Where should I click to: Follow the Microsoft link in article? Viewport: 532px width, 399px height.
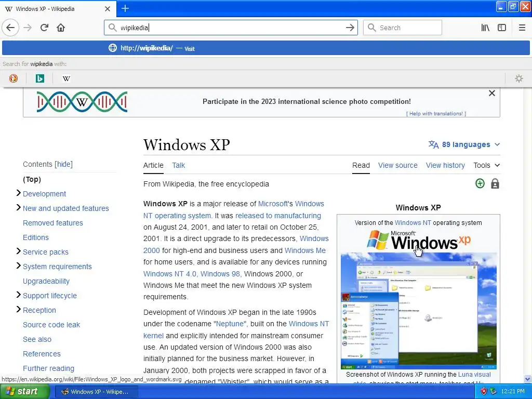[273, 204]
